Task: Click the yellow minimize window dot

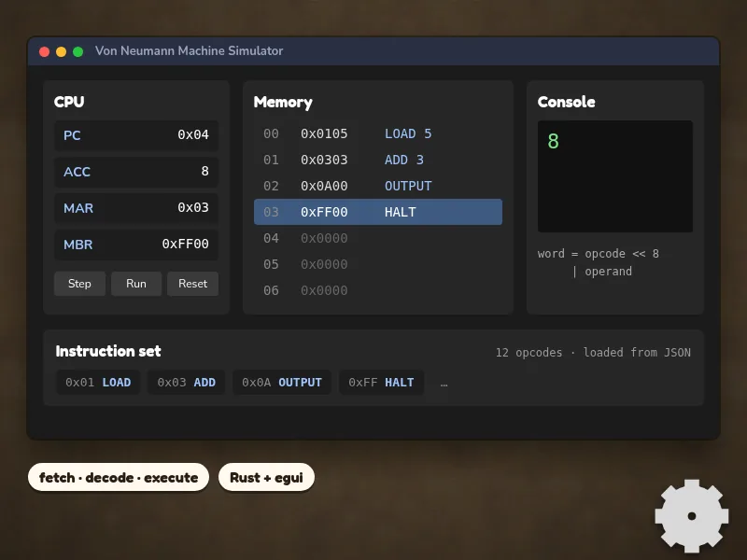Action: pos(61,51)
